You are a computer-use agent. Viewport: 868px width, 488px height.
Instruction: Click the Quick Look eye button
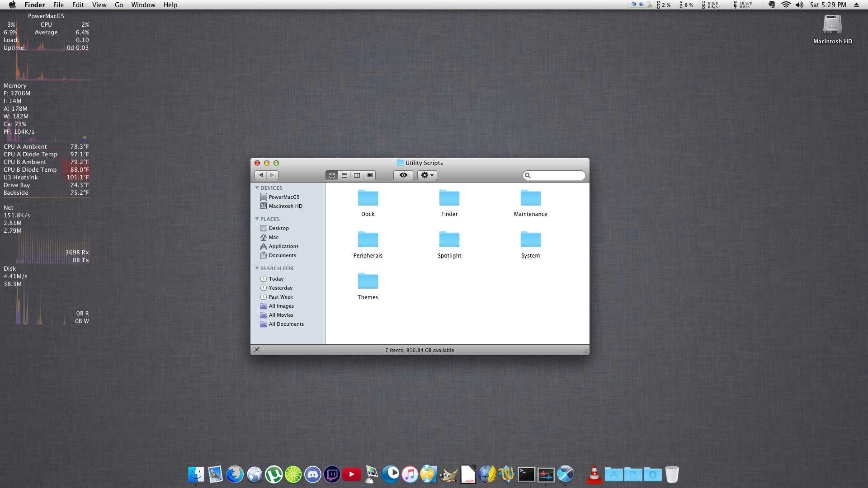click(403, 175)
